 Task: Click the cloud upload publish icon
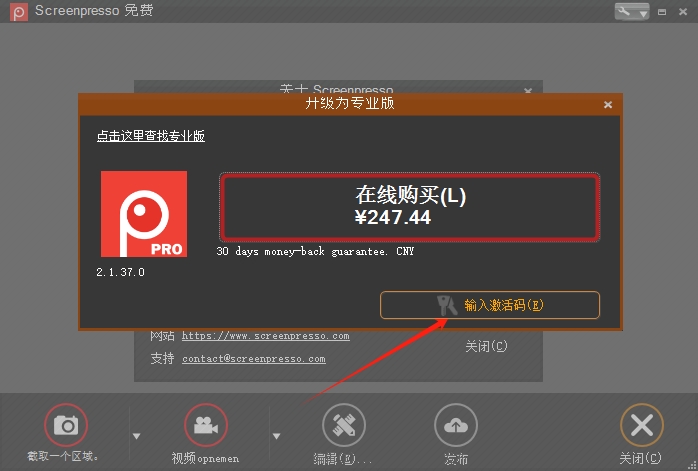pyautogui.click(x=456, y=425)
